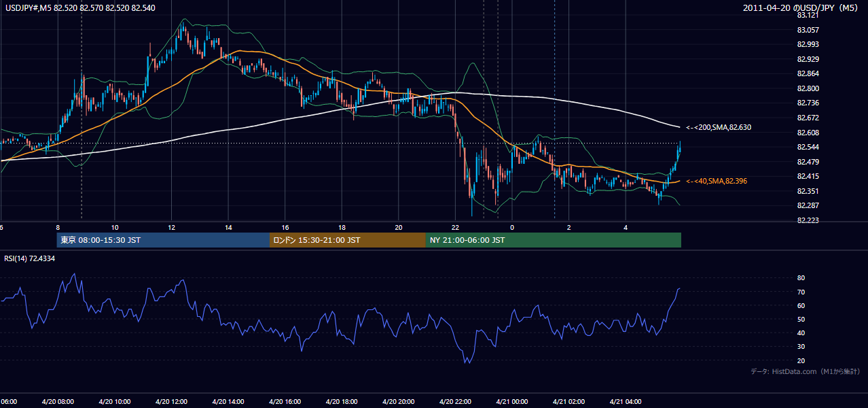Click the RSI axis level 40
Image resolution: width=868 pixels, height=408 pixels.
point(801,333)
